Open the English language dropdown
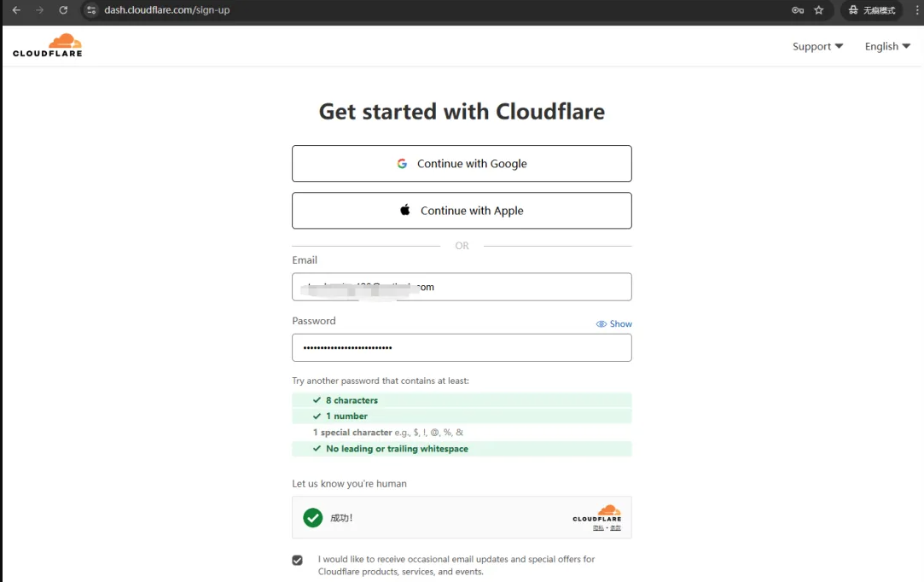The image size is (924, 582). pos(887,47)
